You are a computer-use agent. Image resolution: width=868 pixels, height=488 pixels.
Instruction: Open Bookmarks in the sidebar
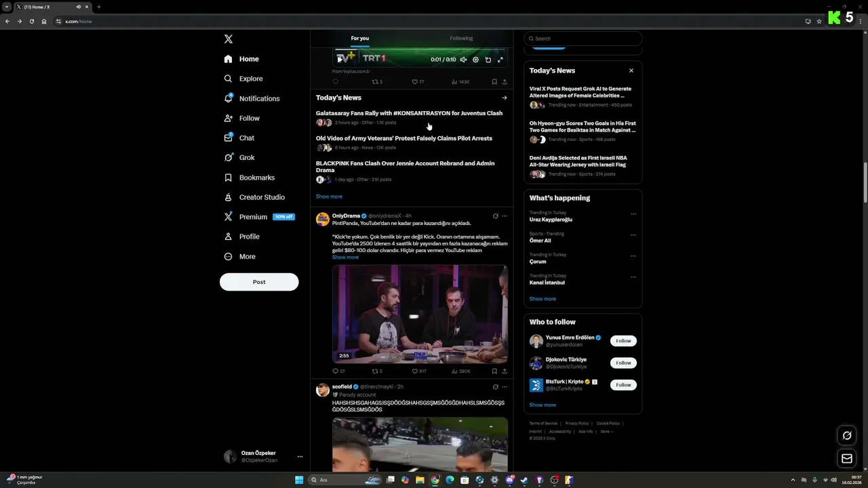tap(249, 178)
